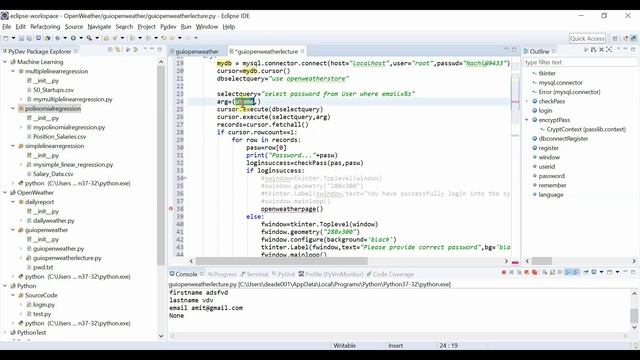640x360 pixels.
Task: Click Remove Launch X icon in Console
Action: pyautogui.click(x=511, y=272)
